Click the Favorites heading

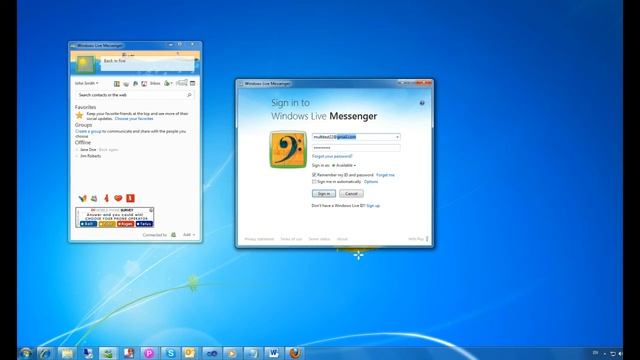(x=85, y=107)
